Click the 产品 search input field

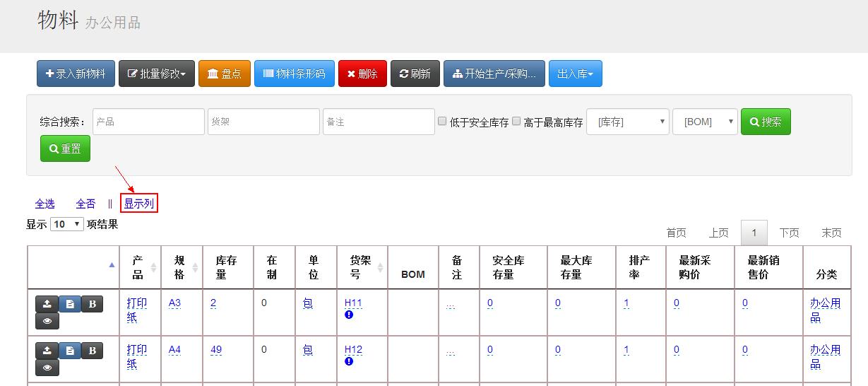pyautogui.click(x=148, y=122)
